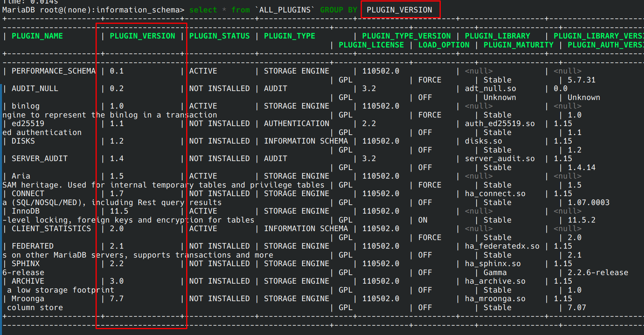Screen dimensions: 644x335
Task: Select the 'ed authentication' description text
Action: pos(42,133)
